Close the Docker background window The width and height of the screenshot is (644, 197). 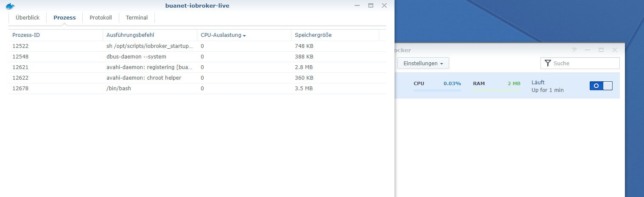pos(614,50)
